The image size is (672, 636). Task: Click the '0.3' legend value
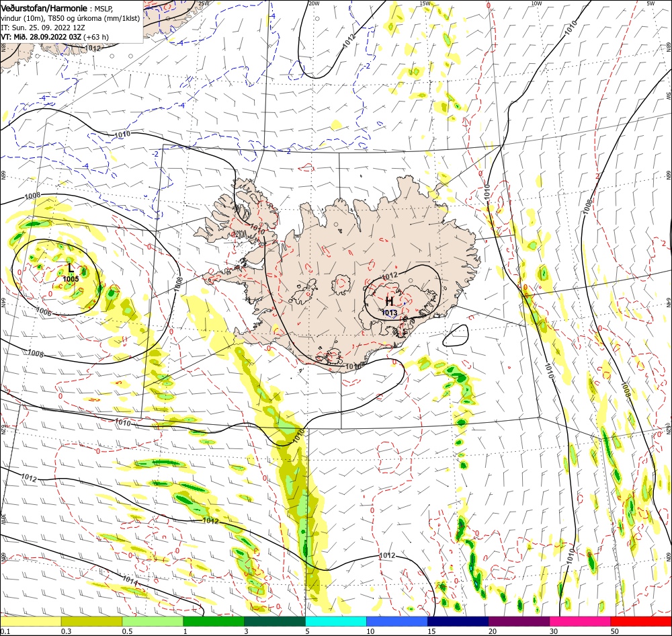(66, 631)
